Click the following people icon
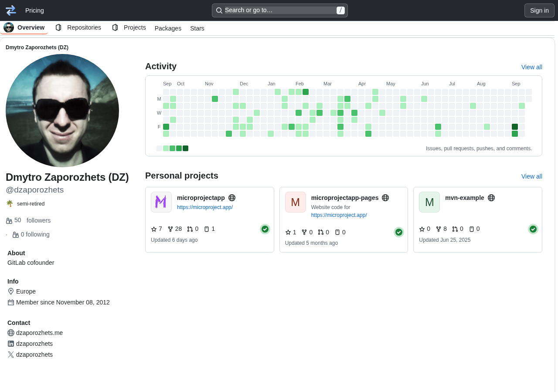 click(16, 235)
